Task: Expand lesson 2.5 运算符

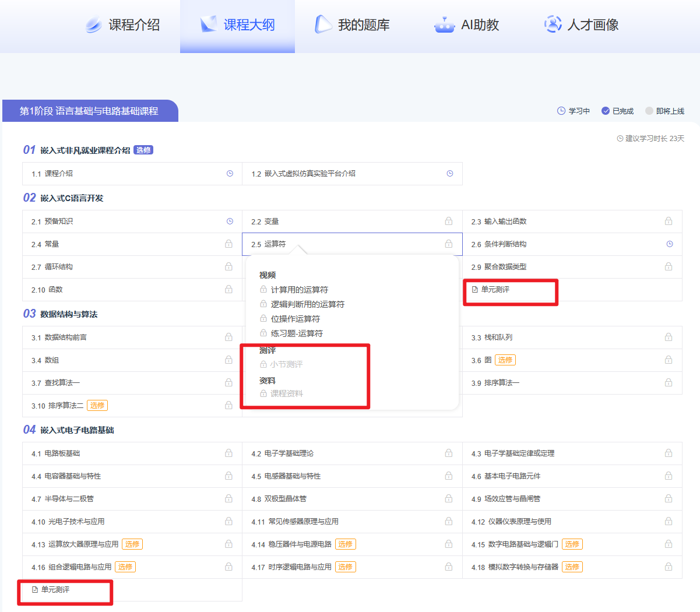Action: coord(352,244)
